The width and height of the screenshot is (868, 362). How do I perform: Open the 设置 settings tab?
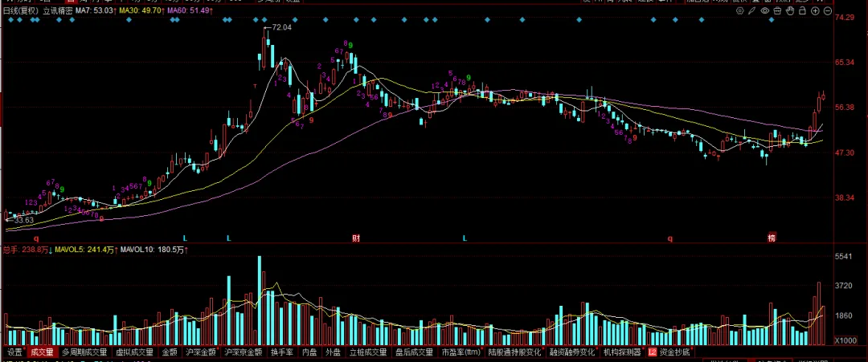[15, 352]
